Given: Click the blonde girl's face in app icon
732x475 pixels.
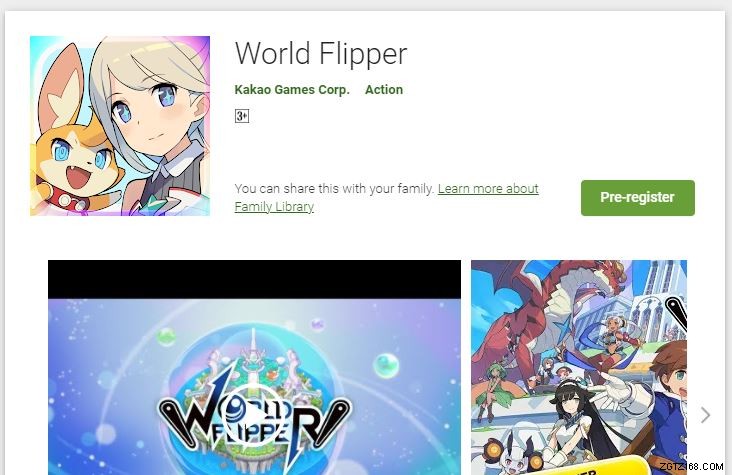Looking at the screenshot, I should click(x=149, y=112).
